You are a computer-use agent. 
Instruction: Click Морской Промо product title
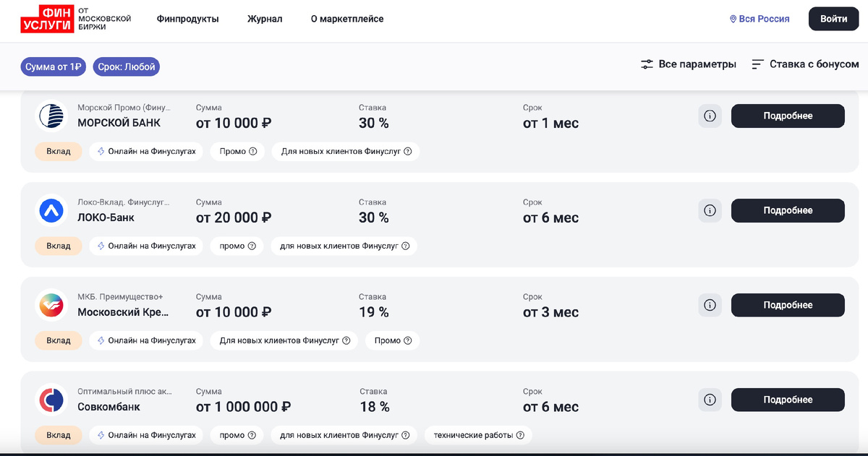point(124,108)
